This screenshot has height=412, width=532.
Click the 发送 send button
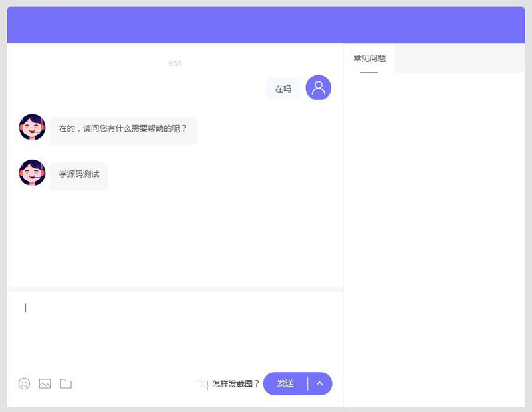pos(286,383)
